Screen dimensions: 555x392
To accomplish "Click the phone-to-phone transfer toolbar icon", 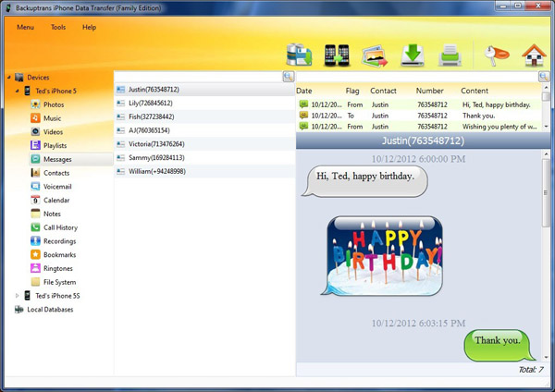I will pos(337,55).
